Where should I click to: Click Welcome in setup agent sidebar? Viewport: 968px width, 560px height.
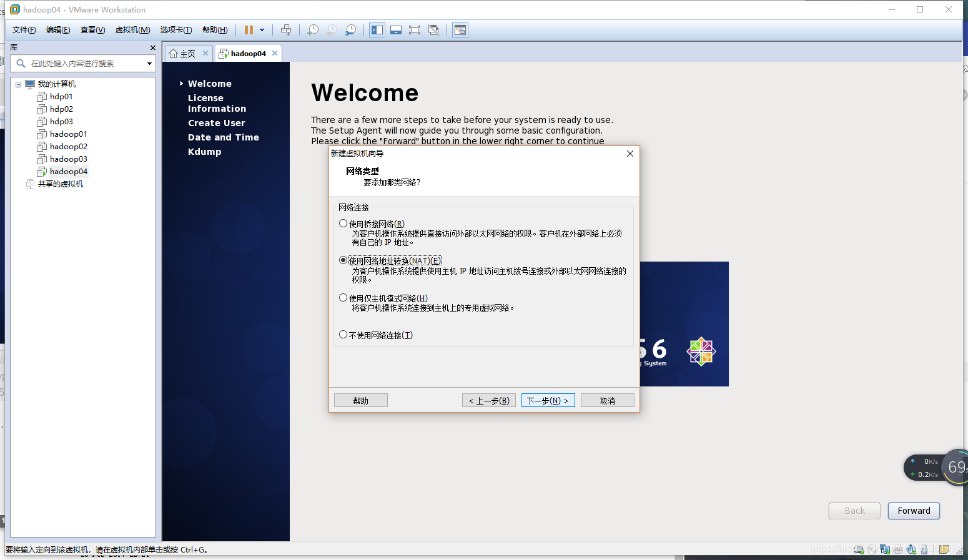pos(210,84)
